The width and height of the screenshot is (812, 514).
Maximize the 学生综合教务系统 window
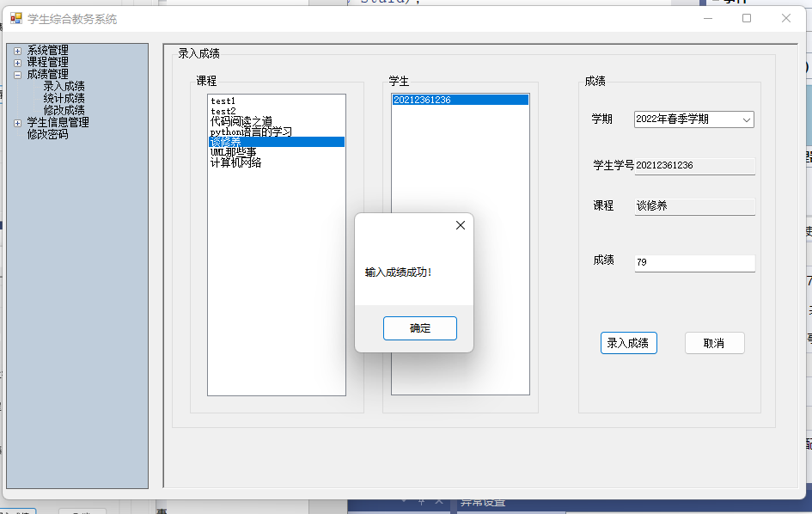click(x=747, y=19)
